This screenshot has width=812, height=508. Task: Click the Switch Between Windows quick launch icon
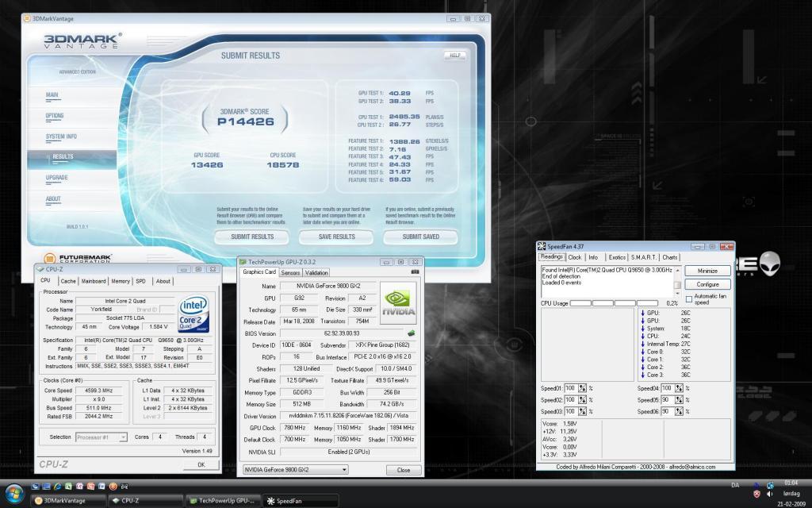point(46,487)
